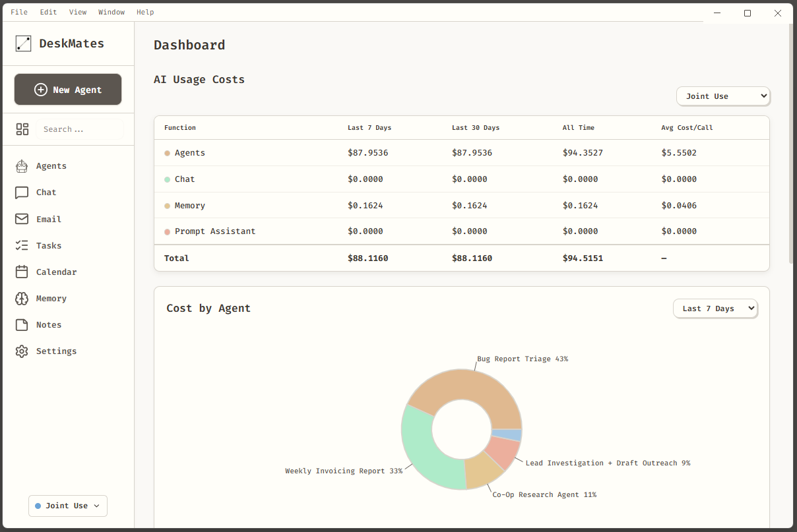Click the Bug Report Triage 43% label

(523, 359)
